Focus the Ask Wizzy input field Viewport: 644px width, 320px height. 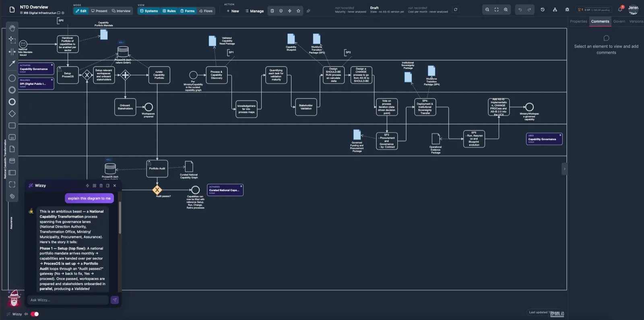coord(68,300)
